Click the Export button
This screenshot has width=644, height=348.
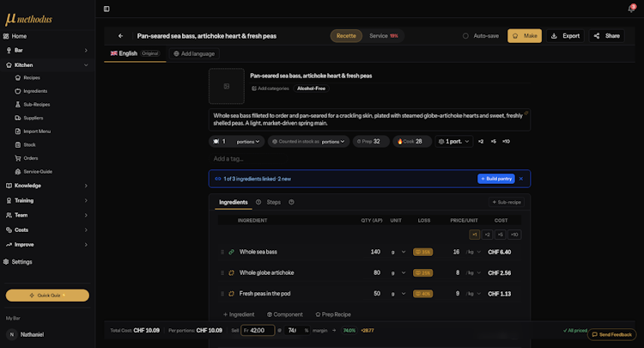click(565, 36)
